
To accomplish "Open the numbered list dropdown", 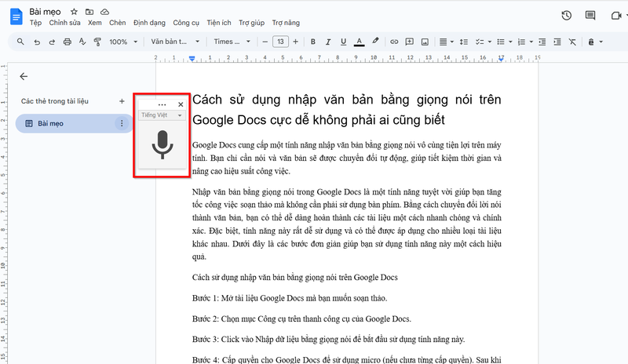I will pos(525,42).
